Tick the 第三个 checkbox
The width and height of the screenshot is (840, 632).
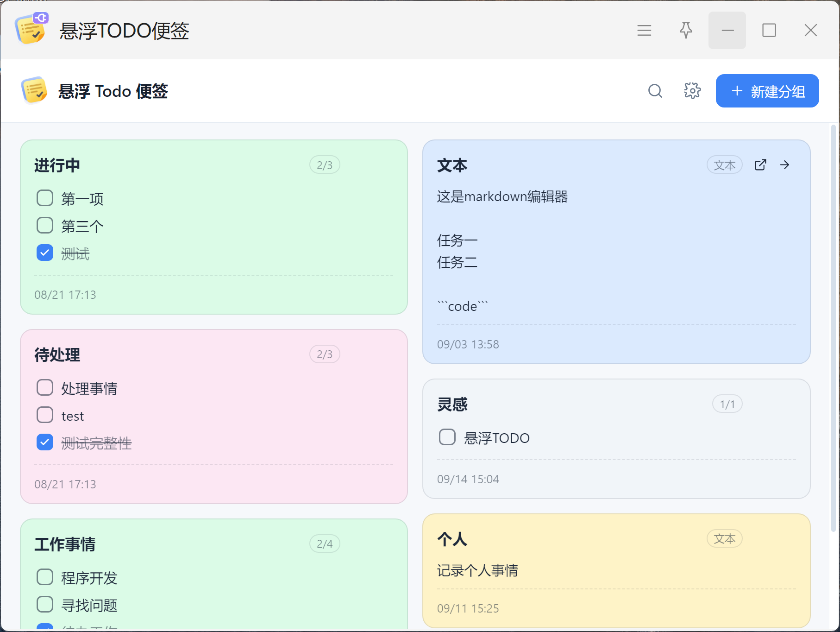point(45,226)
